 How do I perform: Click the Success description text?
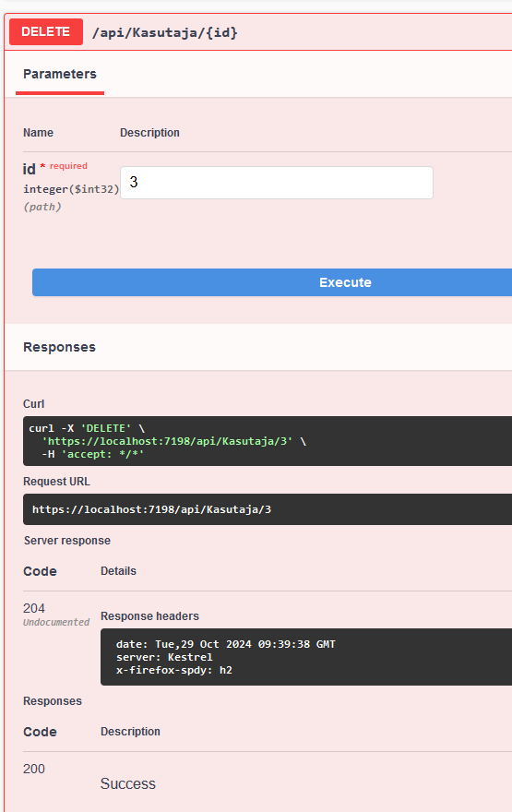[x=128, y=783]
